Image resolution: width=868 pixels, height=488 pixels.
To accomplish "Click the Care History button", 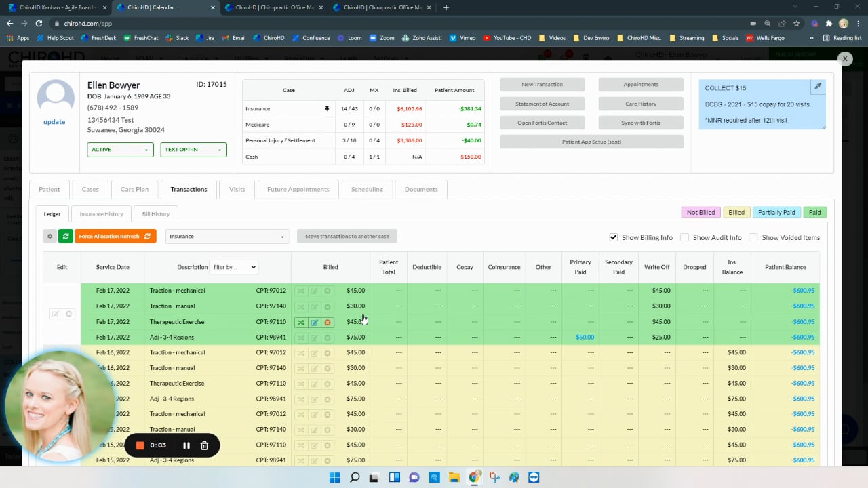I will coord(641,104).
